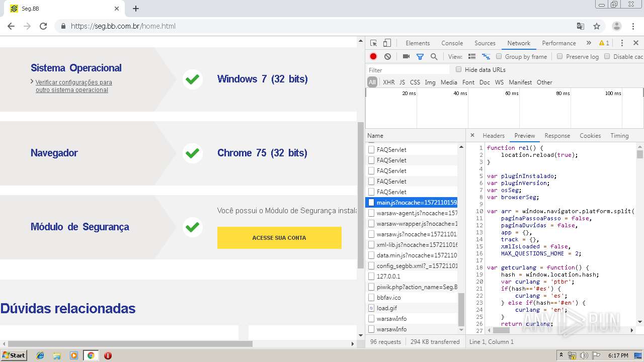The width and height of the screenshot is (644, 362).
Task: Filter requests by CSS type
Action: click(x=415, y=82)
